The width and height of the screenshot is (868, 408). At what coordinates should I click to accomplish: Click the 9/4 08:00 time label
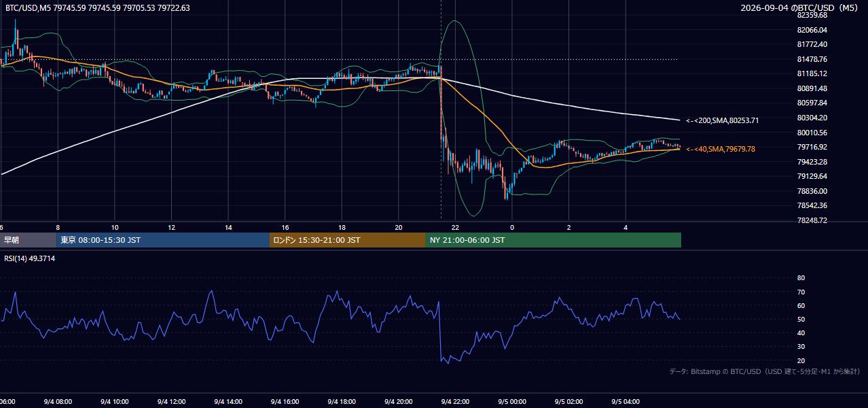pyautogui.click(x=57, y=402)
